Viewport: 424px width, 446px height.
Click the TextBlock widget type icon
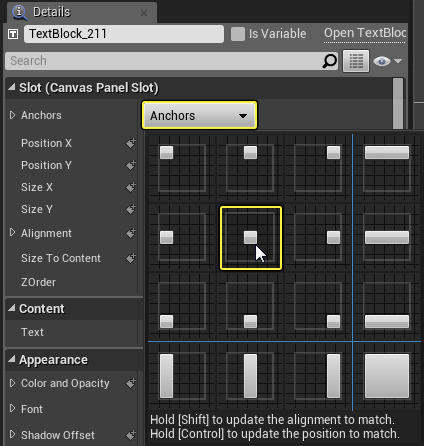tap(13, 34)
